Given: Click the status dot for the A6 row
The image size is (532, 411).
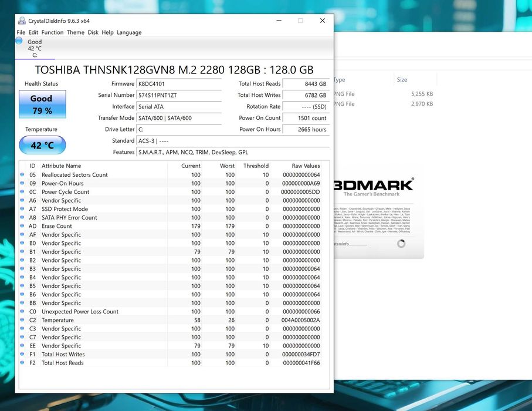Looking at the screenshot, I should click(x=22, y=200).
